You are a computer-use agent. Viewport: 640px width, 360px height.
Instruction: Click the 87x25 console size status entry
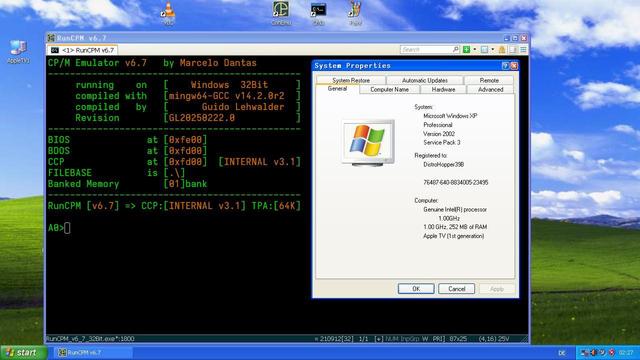point(458,339)
